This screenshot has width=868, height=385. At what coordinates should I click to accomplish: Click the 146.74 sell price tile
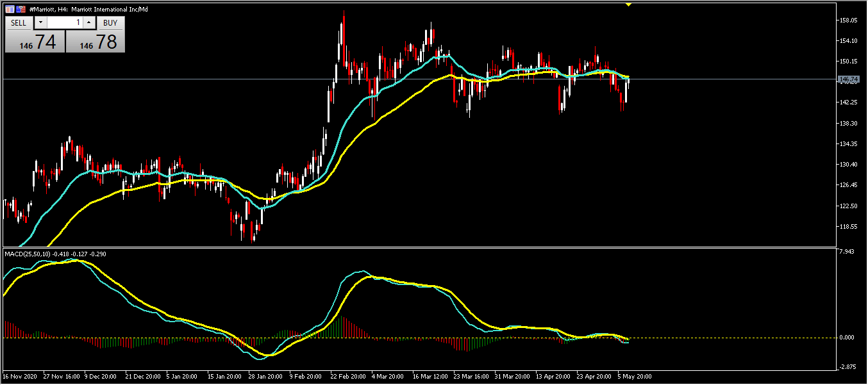click(x=36, y=42)
